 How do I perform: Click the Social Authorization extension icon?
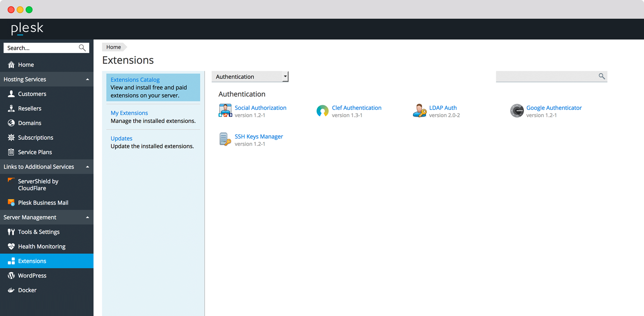point(225,111)
